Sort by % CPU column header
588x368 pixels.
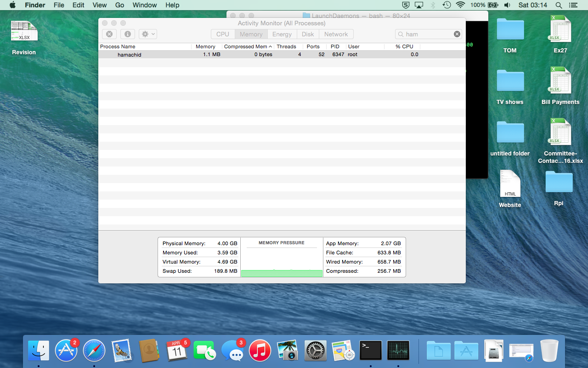click(x=402, y=46)
